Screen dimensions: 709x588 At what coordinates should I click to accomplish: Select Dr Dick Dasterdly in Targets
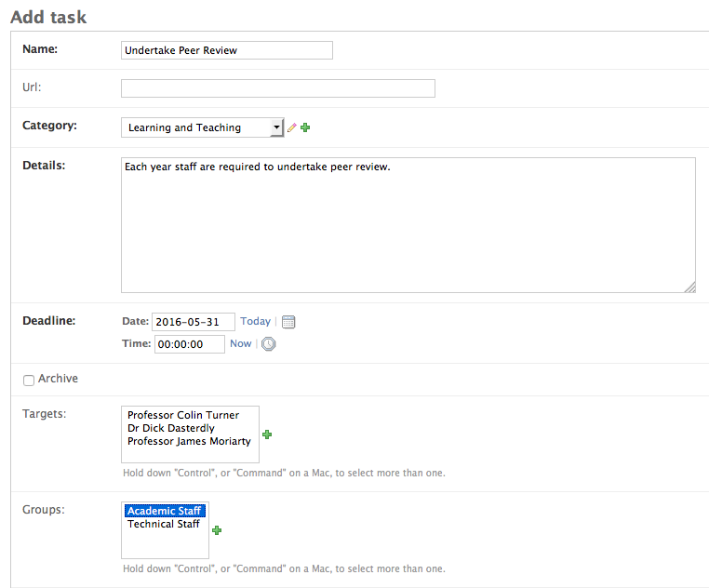(x=171, y=428)
